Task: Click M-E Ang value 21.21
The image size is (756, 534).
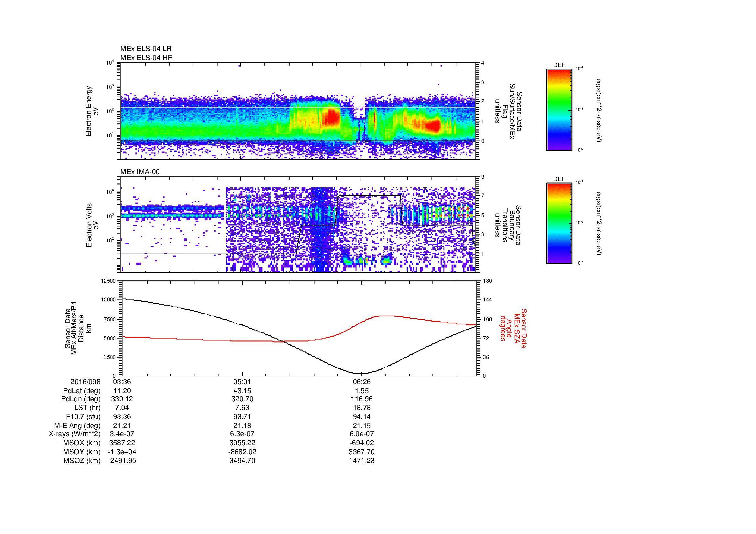Action: pyautogui.click(x=122, y=425)
